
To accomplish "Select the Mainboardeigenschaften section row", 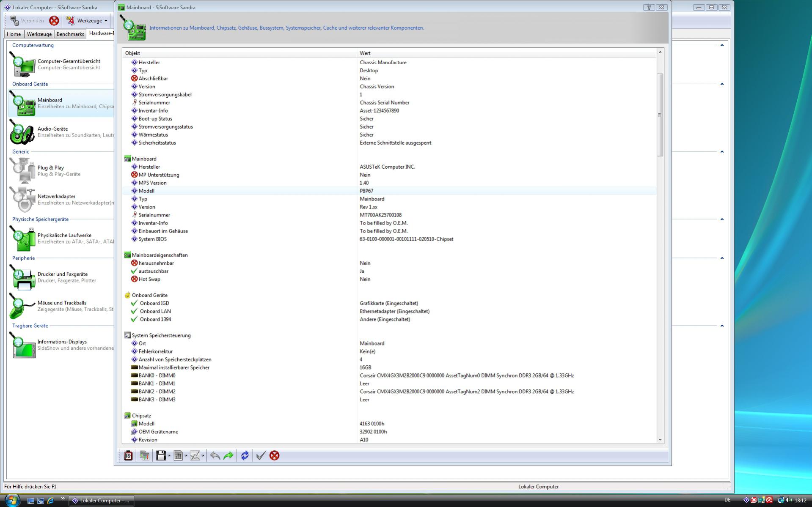I will coord(389,255).
